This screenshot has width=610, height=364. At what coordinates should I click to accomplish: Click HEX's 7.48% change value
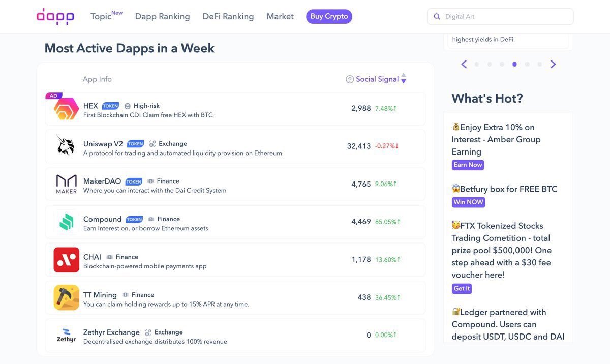386,108
